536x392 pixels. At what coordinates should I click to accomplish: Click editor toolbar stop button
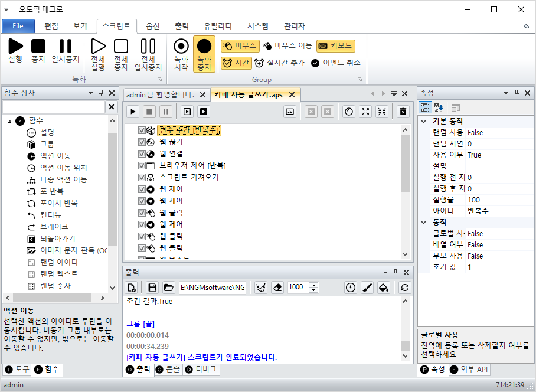click(x=149, y=112)
